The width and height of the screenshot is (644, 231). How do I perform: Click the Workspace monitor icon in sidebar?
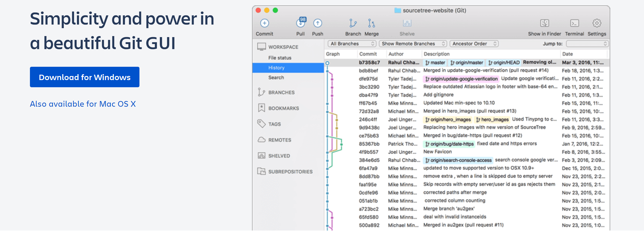point(261,47)
